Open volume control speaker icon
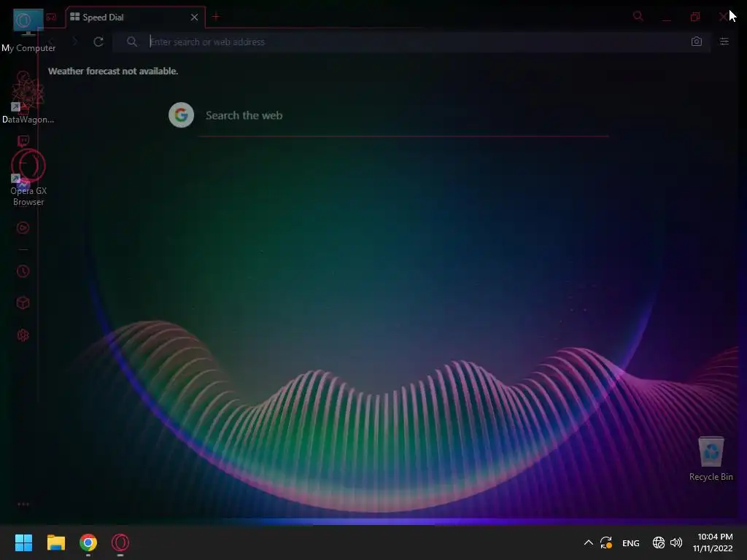This screenshot has height=560, width=747. click(676, 542)
